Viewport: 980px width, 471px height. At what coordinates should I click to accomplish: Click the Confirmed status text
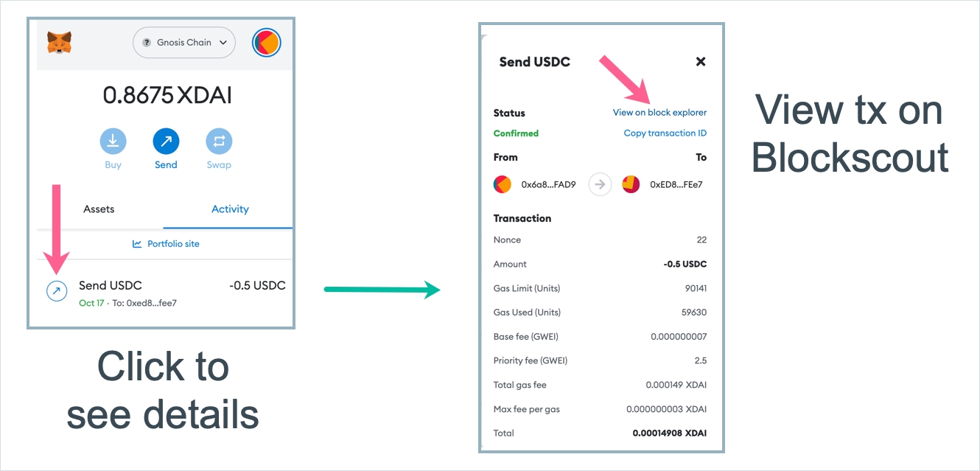point(516,133)
